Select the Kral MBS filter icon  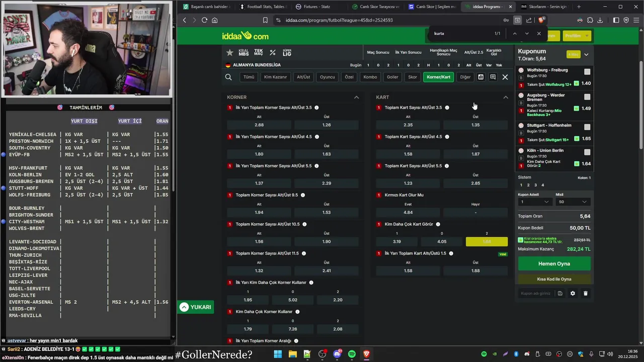244,52
